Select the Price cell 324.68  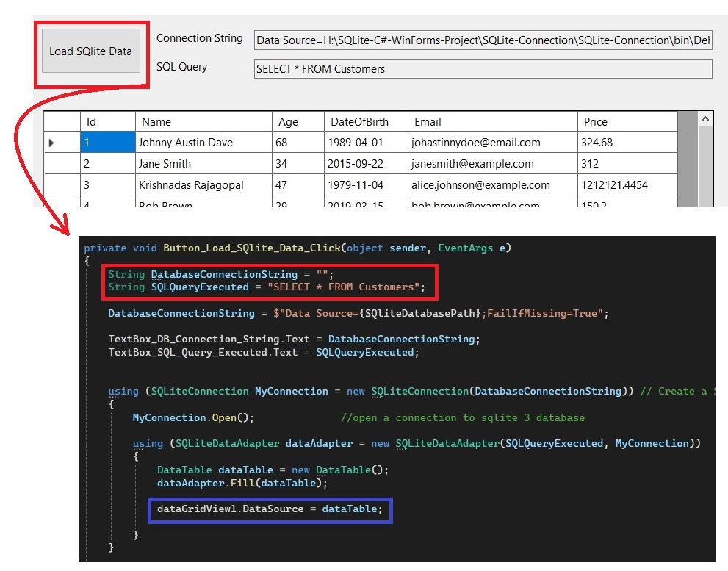pos(627,143)
